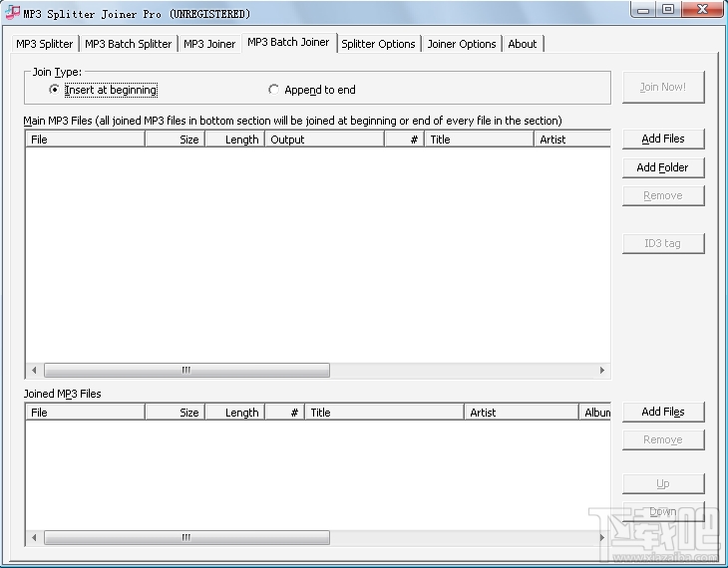Click Add Files for Joined MP3 Files
This screenshot has height=568, width=728.
[663, 412]
